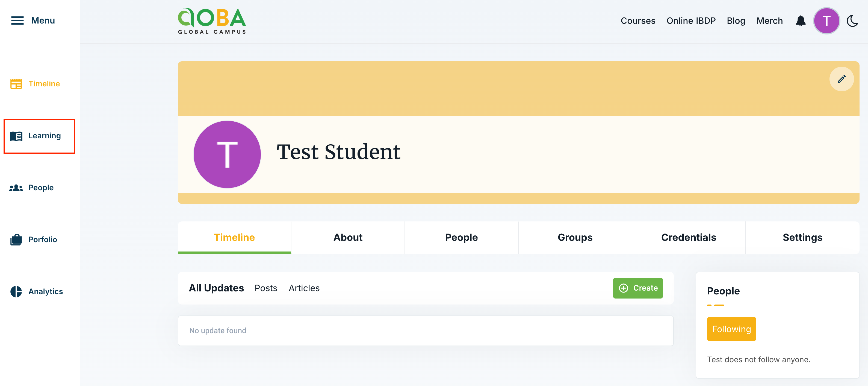The image size is (868, 386).
Task: Click the pencil icon to edit profile banner
Action: tap(842, 79)
